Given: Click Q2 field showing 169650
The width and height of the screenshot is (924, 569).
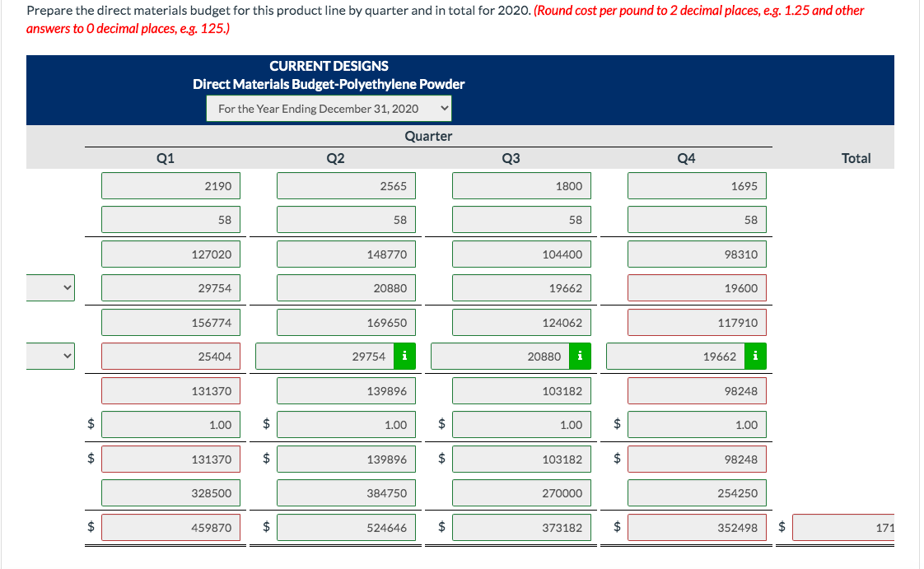Looking at the screenshot, I should [x=347, y=323].
